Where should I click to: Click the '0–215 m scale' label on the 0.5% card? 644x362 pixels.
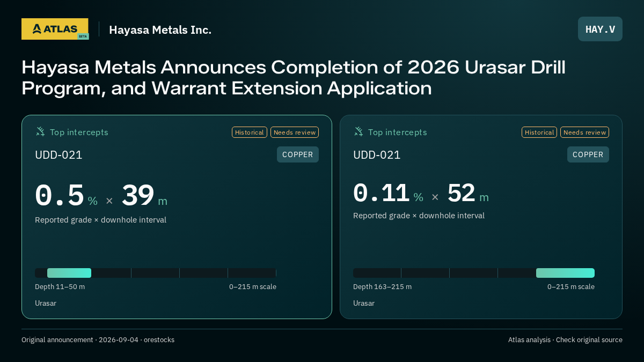click(253, 287)
